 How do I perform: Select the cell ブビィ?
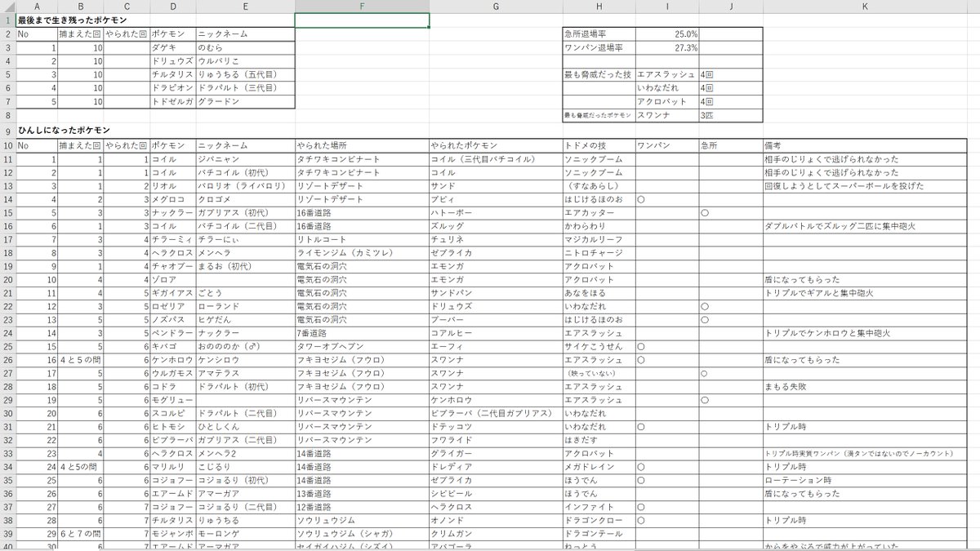(496, 198)
